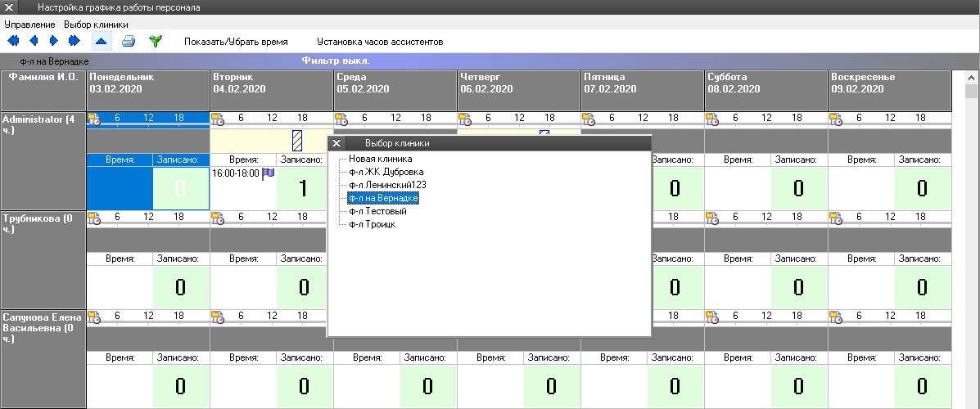980x409 pixels.
Task: Click the flag icon next to 16:00-18:00
Action: click(268, 173)
